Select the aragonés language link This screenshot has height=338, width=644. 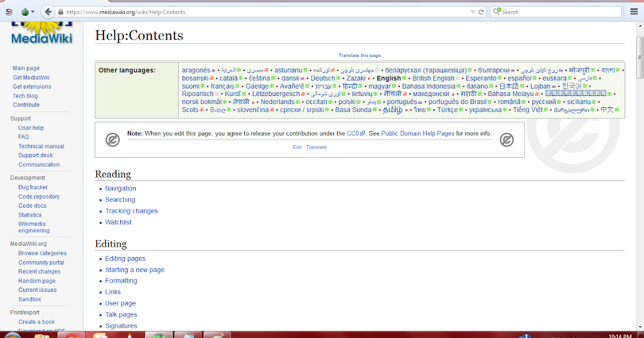pos(196,70)
